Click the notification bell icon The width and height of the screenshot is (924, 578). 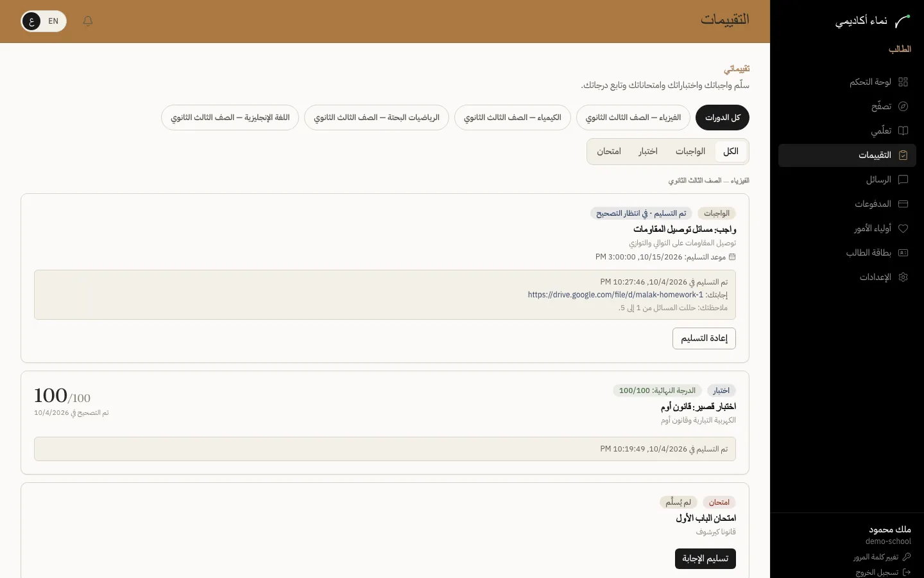coord(88,21)
